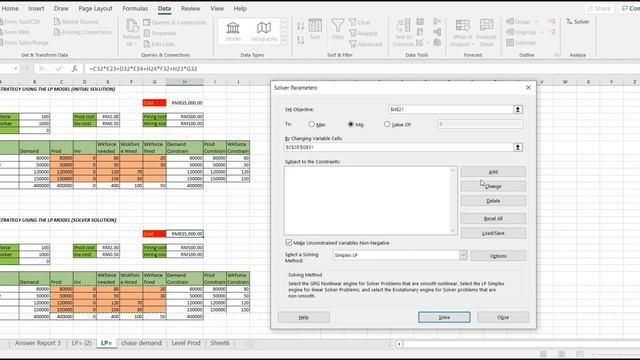Click the Show Detail outline icon
Viewport: 640px width, 360px height.
click(x=552, y=21)
